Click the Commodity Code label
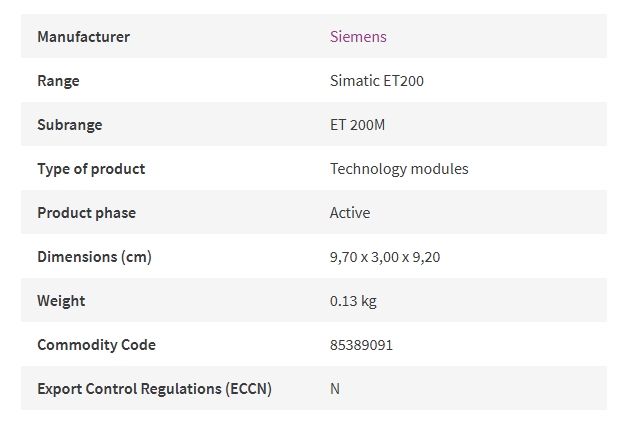This screenshot has width=631, height=423. point(96,345)
